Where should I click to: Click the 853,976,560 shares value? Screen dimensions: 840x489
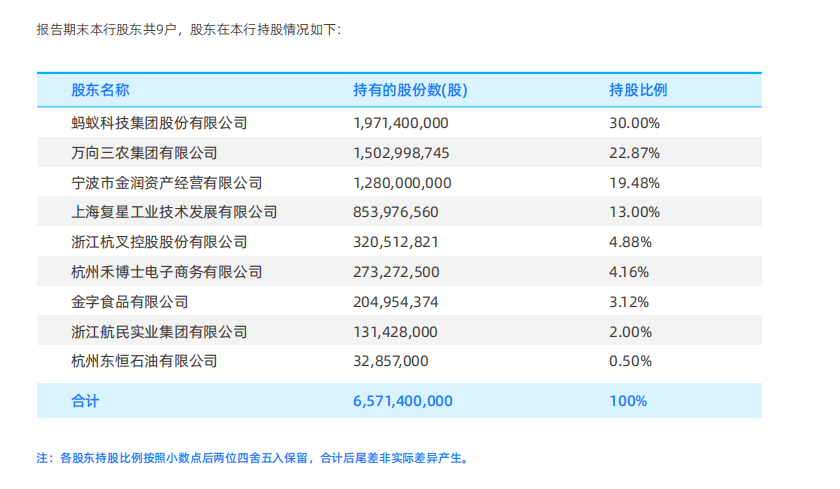pyautogui.click(x=396, y=212)
